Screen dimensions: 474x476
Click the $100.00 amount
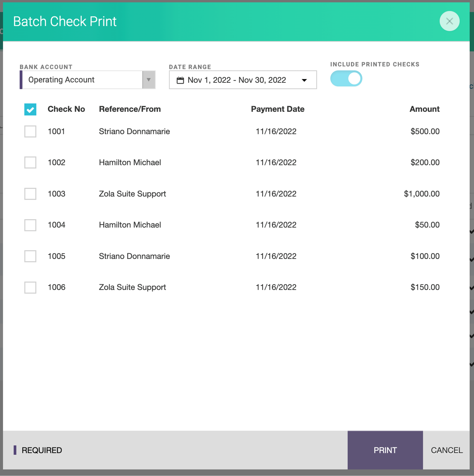click(425, 256)
